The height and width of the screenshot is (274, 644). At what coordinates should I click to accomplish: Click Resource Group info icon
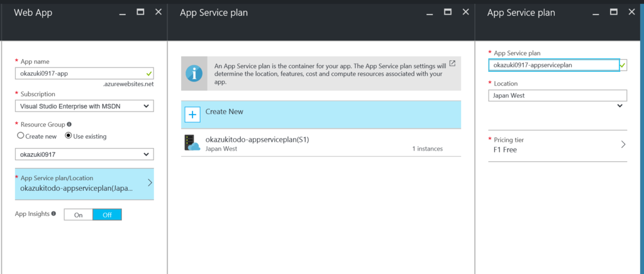69,124
